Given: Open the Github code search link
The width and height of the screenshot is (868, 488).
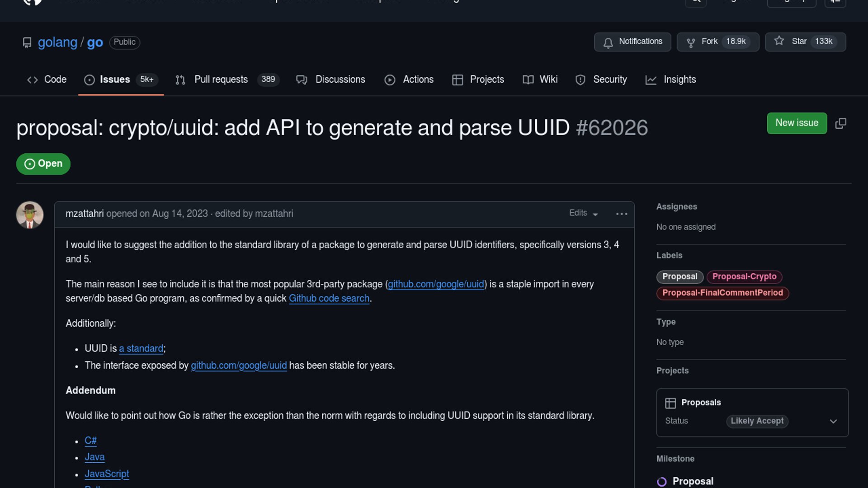Looking at the screenshot, I should pos(329,299).
